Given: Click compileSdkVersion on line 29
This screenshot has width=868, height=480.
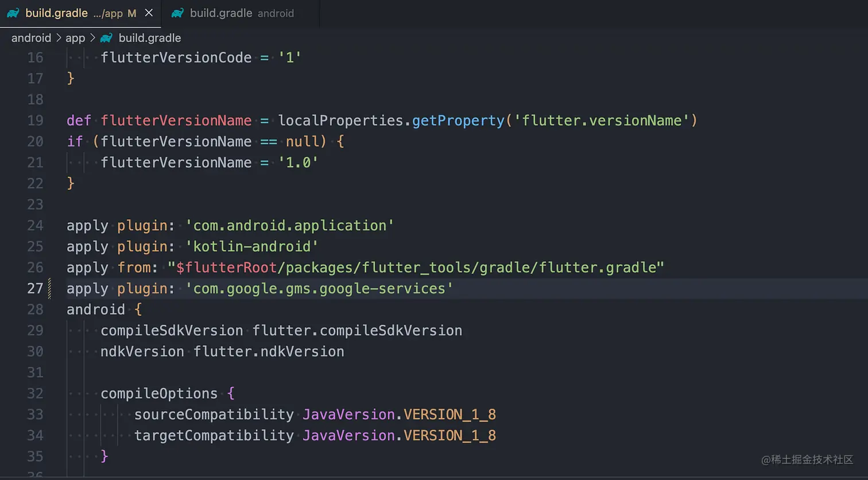Looking at the screenshot, I should click(172, 331).
